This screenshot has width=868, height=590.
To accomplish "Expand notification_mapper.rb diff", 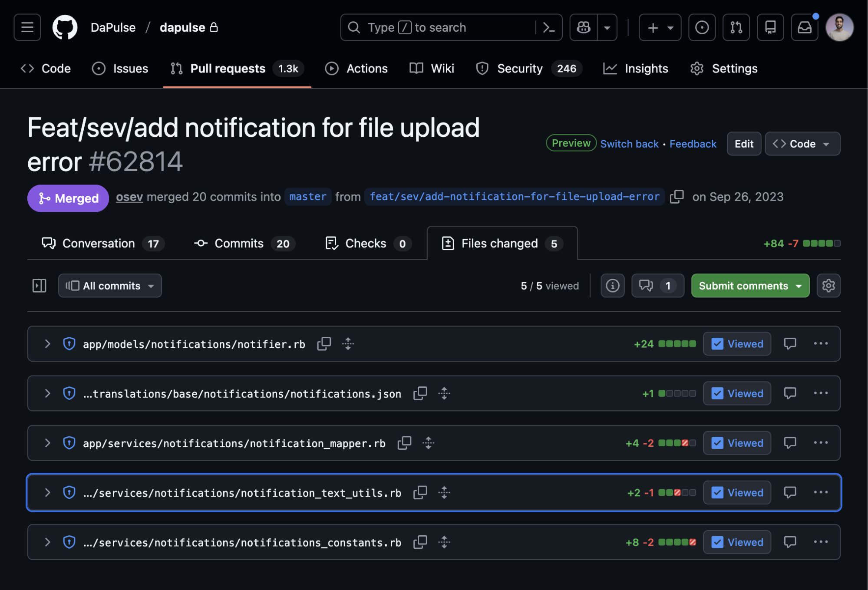I will coord(47,443).
